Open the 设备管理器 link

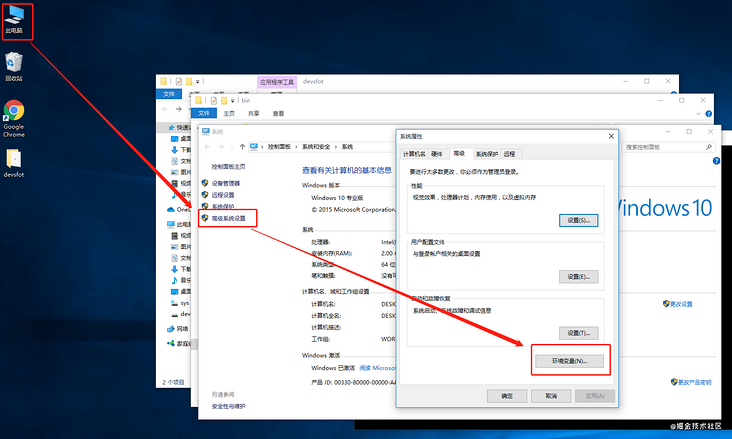pyautogui.click(x=226, y=183)
